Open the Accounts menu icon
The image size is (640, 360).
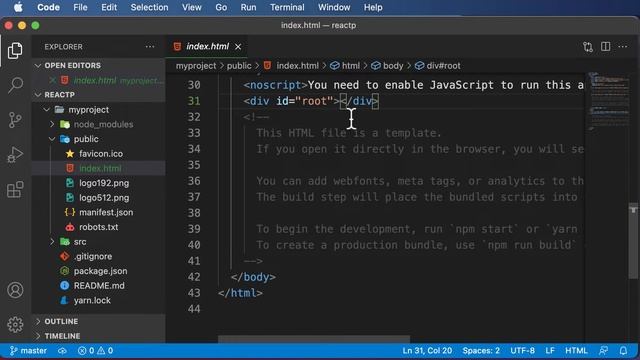coord(15,290)
